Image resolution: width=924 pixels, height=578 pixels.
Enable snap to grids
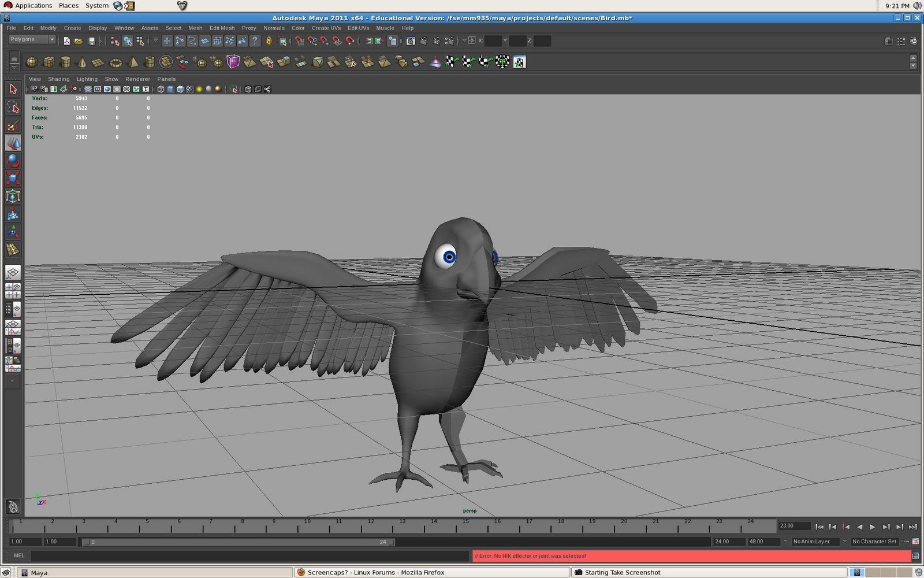pyautogui.click(x=300, y=41)
